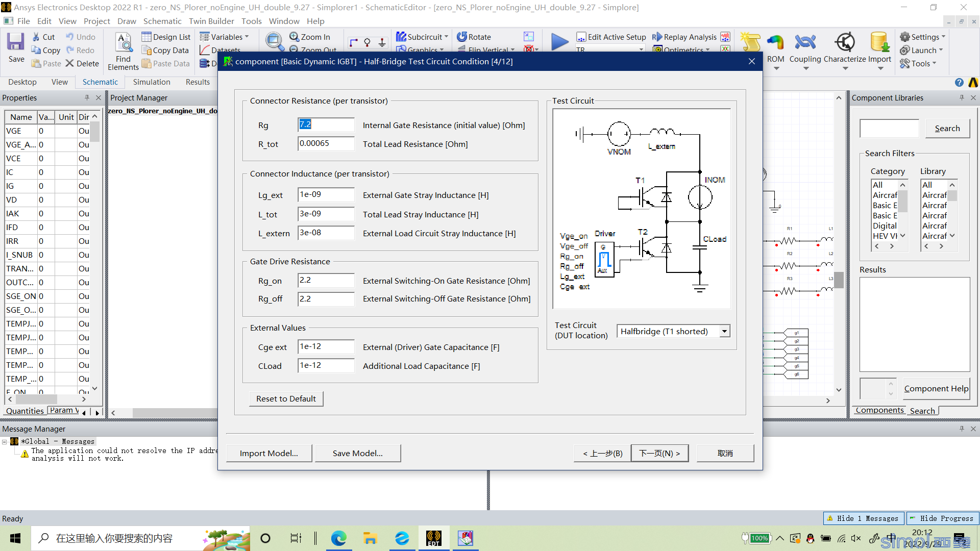The width and height of the screenshot is (980, 551).
Task: Click Save Model... button
Action: (x=358, y=453)
